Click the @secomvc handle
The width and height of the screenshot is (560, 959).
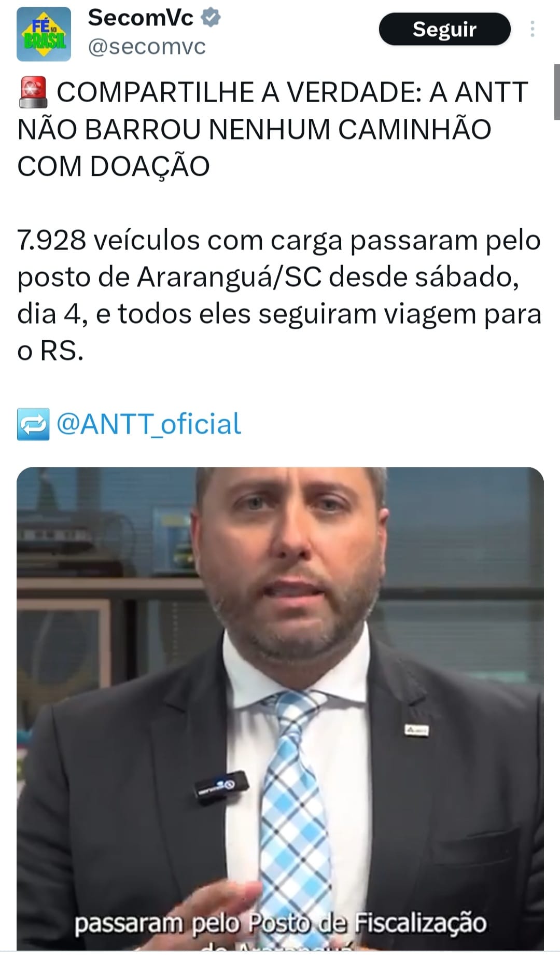coord(147,47)
